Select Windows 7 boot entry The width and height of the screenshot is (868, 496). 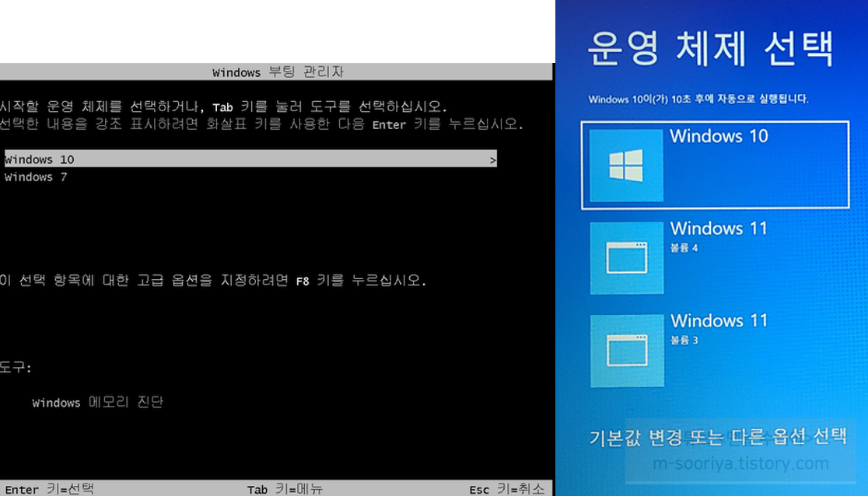click(36, 177)
